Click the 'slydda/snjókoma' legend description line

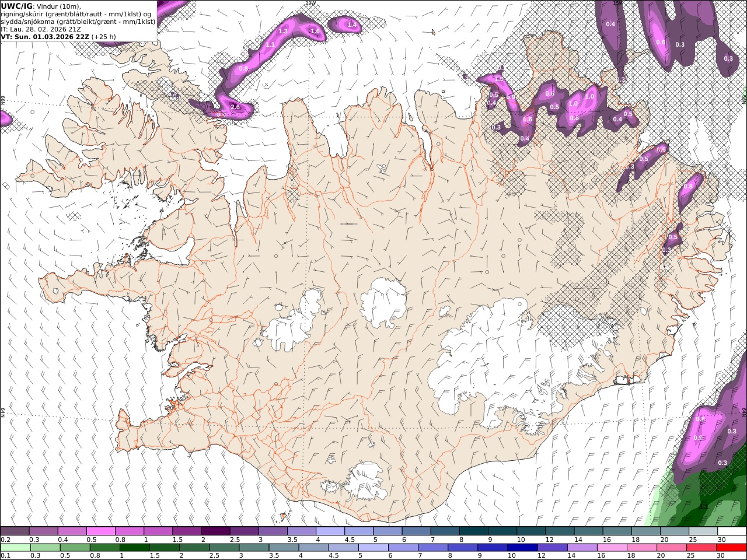(x=78, y=21)
